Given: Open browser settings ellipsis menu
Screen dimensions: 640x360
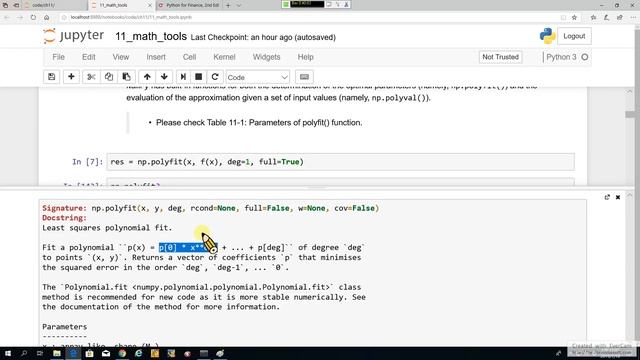Looking at the screenshot, I should point(633,17).
